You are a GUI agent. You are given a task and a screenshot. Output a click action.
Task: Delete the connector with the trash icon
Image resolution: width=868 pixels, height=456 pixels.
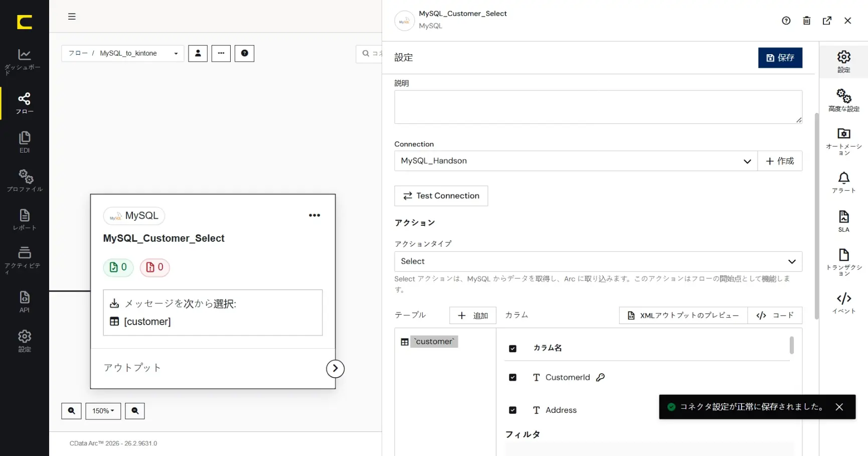coord(807,21)
